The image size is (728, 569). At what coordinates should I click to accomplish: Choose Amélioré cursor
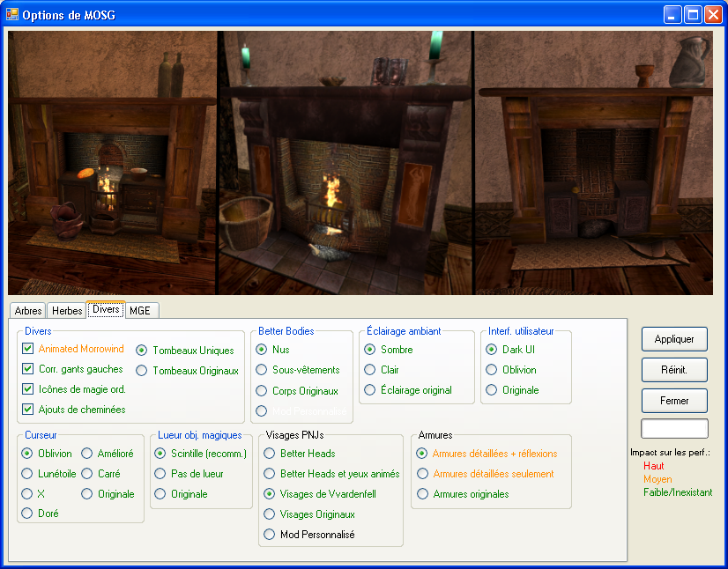[87, 453]
